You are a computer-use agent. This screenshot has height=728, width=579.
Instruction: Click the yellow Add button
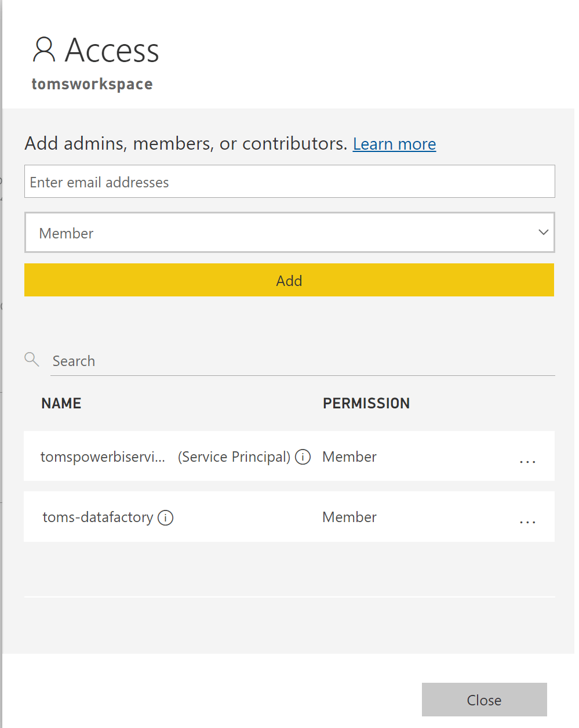(289, 280)
